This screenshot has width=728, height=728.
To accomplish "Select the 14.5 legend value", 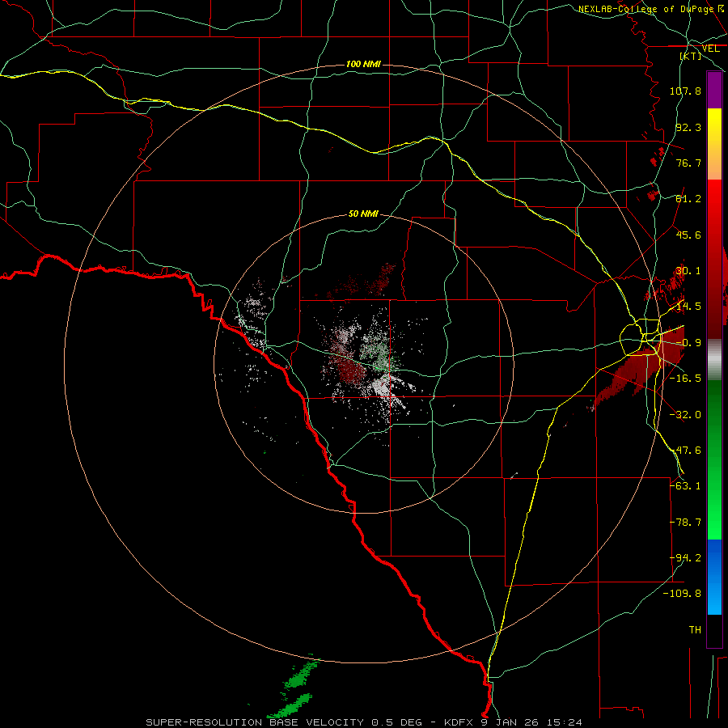I will (688, 307).
